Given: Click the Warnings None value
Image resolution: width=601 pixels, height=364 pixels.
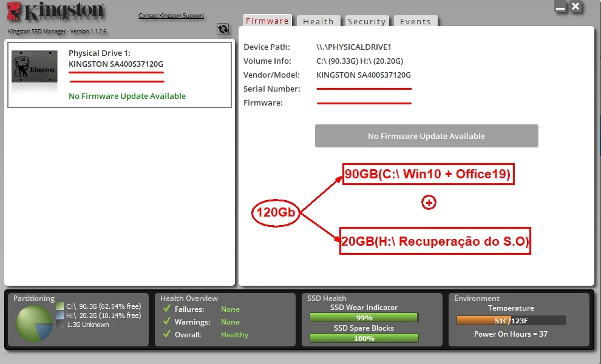Looking at the screenshot, I should click(x=230, y=322).
